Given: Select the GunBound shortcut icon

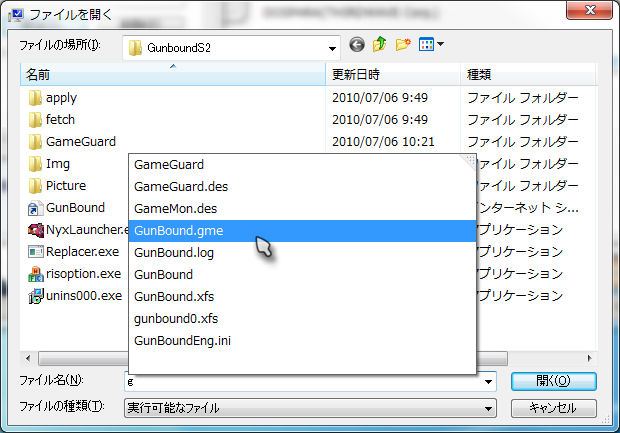Looking at the screenshot, I should coord(35,208).
